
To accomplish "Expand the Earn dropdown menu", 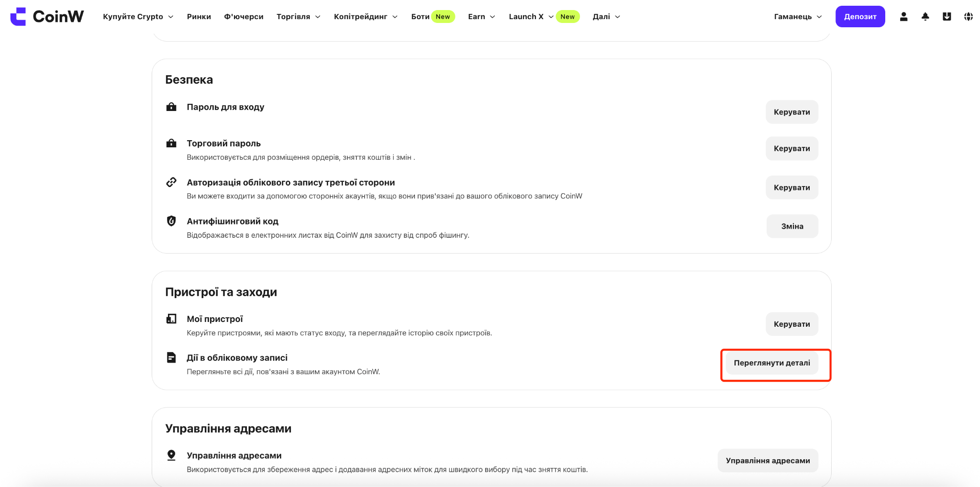I will [481, 16].
